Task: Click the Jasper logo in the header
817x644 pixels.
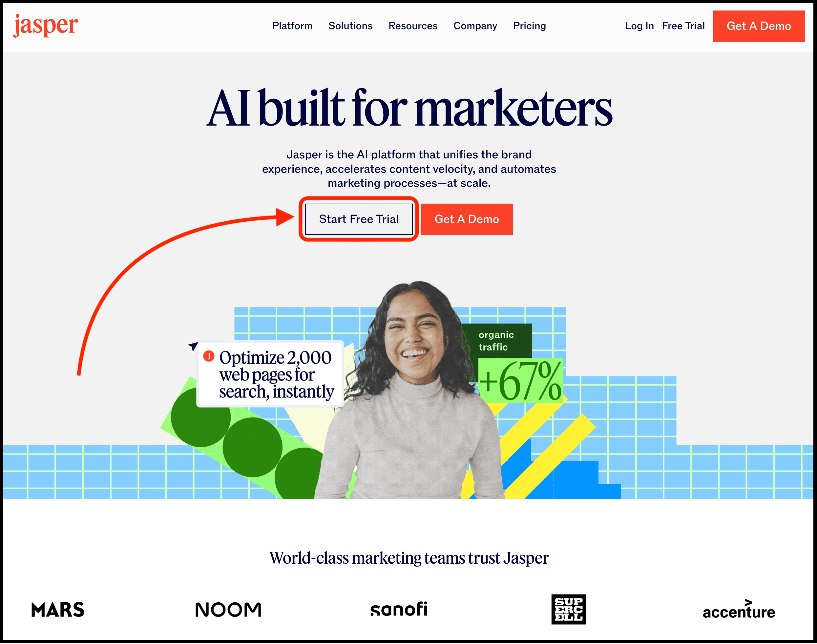Action: 46,26
